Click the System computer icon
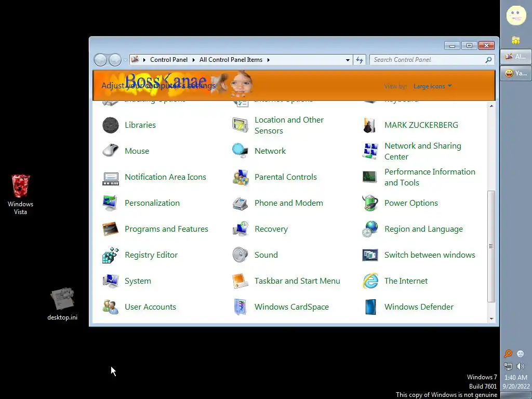This screenshot has height=399, width=532. coord(111,281)
